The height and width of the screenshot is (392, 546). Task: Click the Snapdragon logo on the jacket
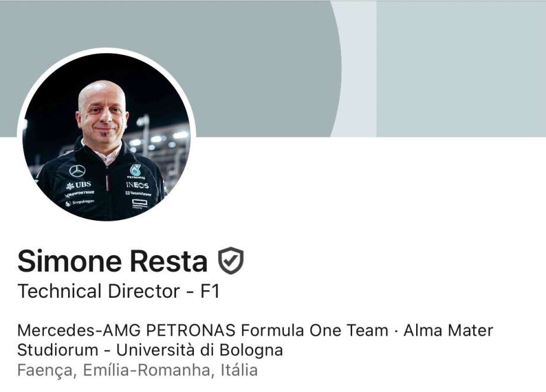click(80, 203)
